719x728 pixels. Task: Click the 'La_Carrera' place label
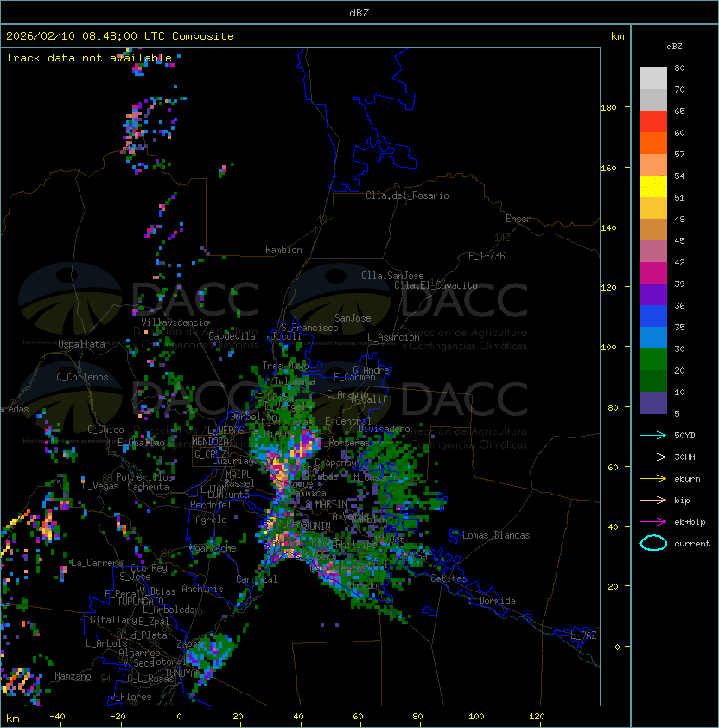point(97,563)
